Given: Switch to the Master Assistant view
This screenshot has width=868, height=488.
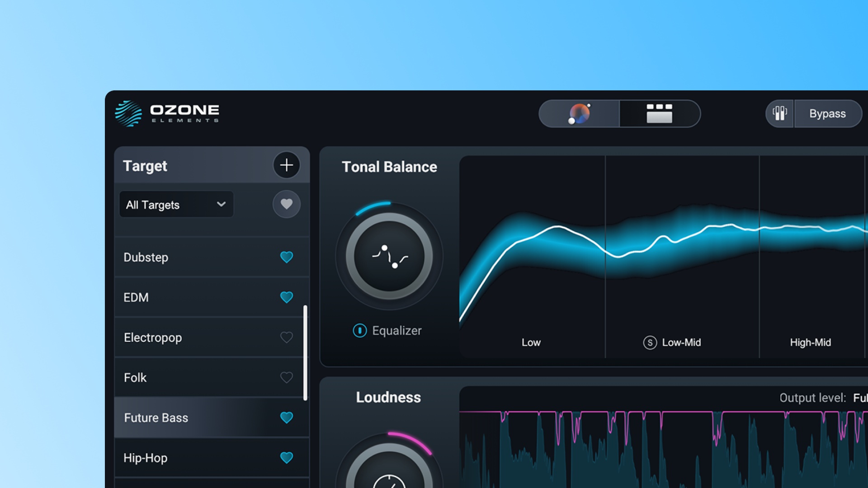Looking at the screenshot, I should click(579, 113).
